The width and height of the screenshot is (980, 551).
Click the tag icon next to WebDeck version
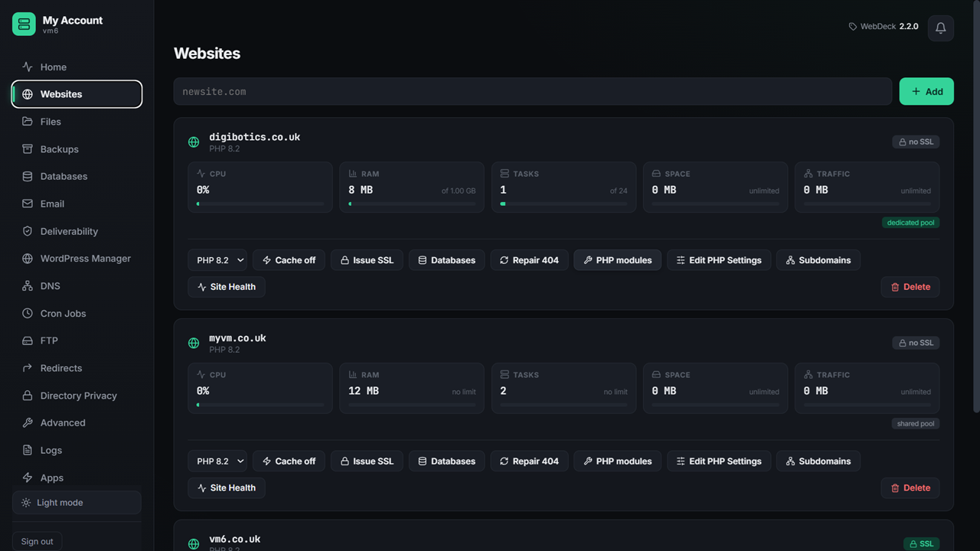pos(853,27)
